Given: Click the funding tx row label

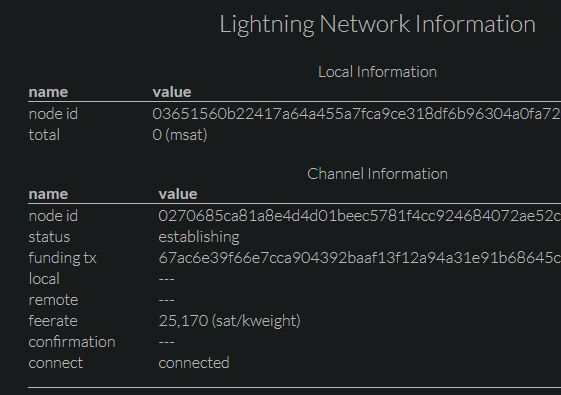Looking at the screenshot, I should [63, 258].
